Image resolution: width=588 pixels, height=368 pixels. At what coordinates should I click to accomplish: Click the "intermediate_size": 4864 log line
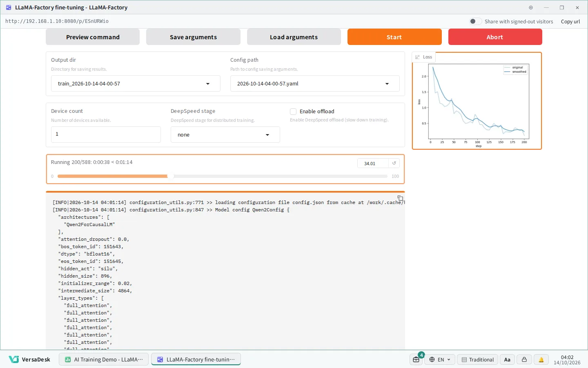(95, 291)
